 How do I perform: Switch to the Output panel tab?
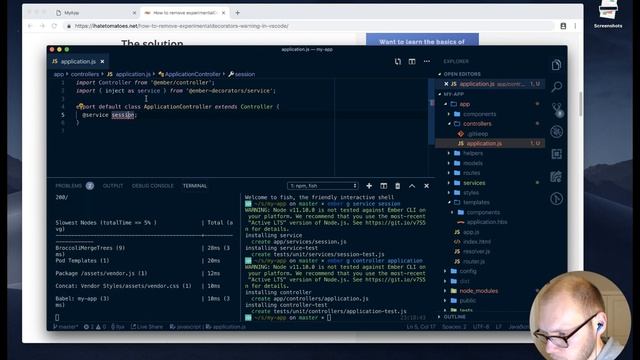113,186
